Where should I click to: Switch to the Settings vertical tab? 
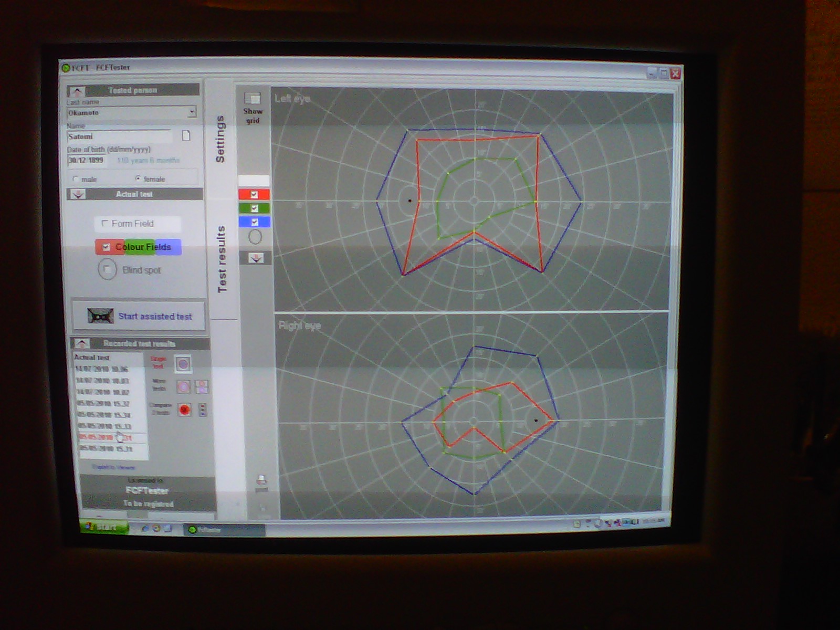coord(220,139)
